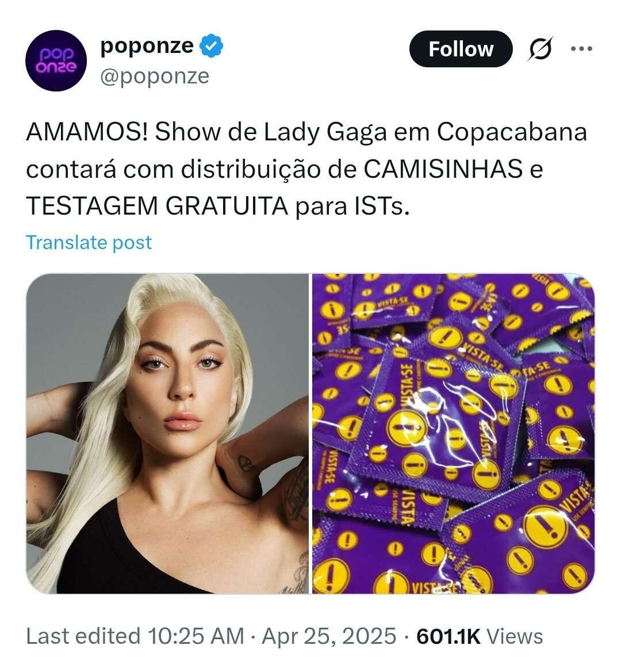The height and width of the screenshot is (672, 621).
Task: Open the poponze profile avatar
Action: coord(56,60)
